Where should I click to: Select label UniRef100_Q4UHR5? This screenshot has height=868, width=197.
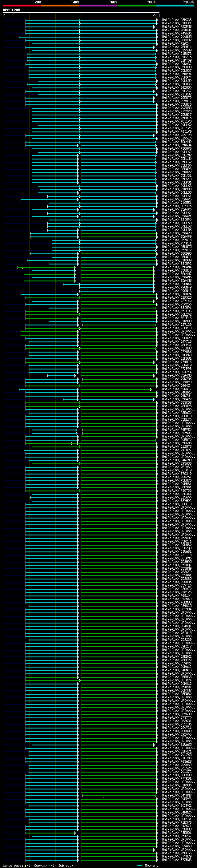[177, 392]
